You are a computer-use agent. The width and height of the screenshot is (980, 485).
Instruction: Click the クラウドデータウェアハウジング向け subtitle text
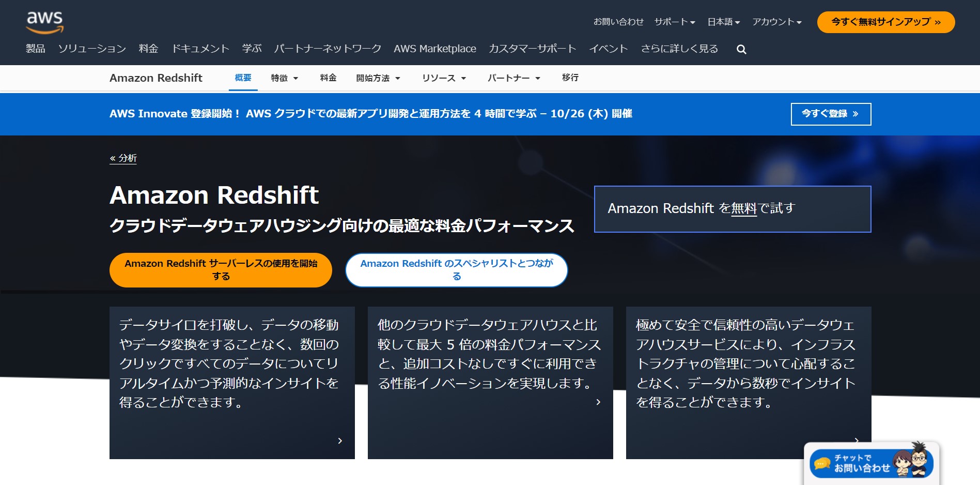[x=342, y=226]
